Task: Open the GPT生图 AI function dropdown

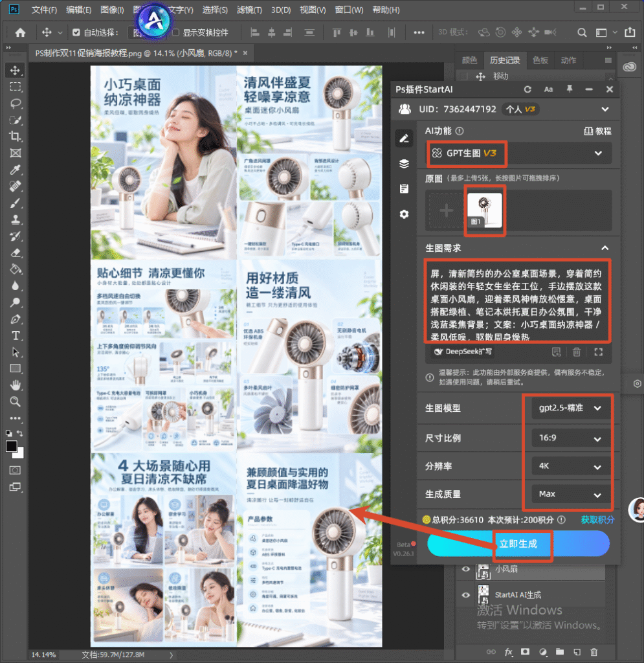Action: click(518, 153)
